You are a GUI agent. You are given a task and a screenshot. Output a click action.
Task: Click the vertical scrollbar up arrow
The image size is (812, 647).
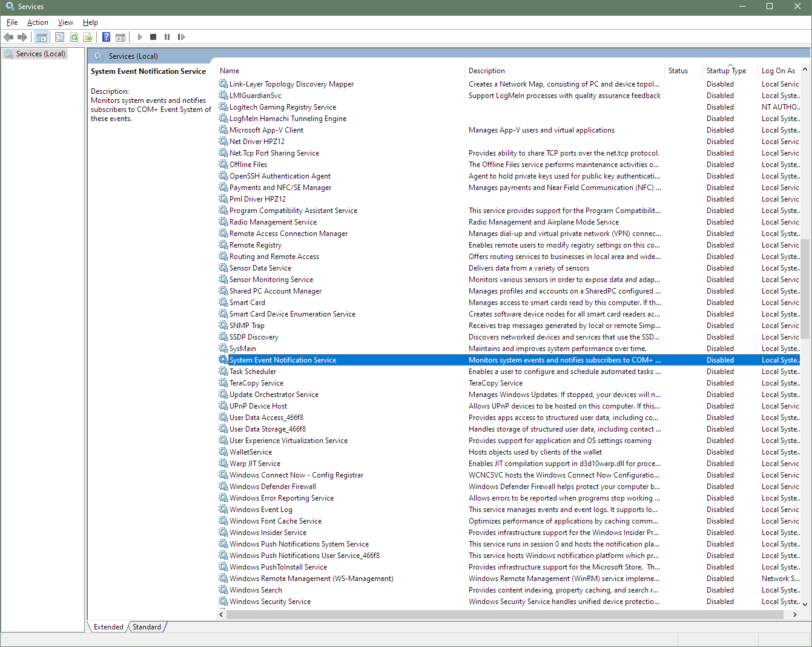click(805, 69)
